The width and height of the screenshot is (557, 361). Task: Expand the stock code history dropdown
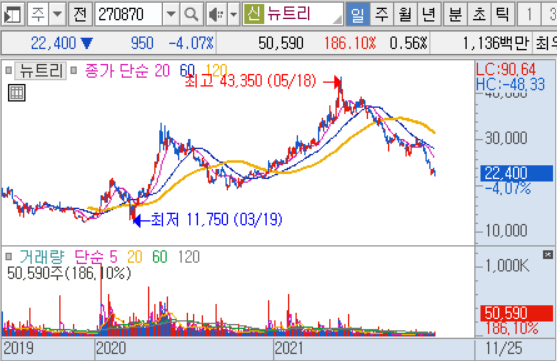(x=171, y=14)
